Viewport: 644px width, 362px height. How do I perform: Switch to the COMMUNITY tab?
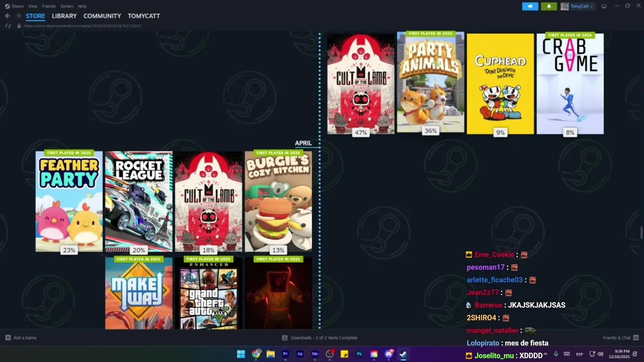pyautogui.click(x=102, y=16)
